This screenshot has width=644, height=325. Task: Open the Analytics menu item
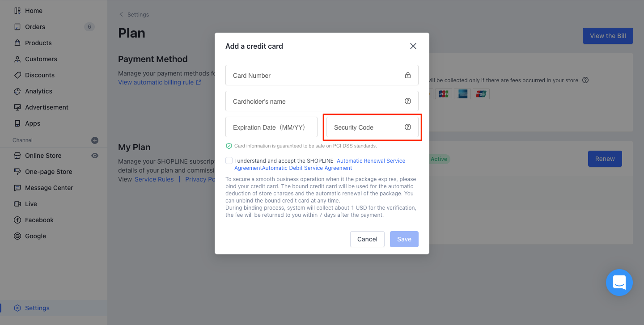(x=38, y=91)
